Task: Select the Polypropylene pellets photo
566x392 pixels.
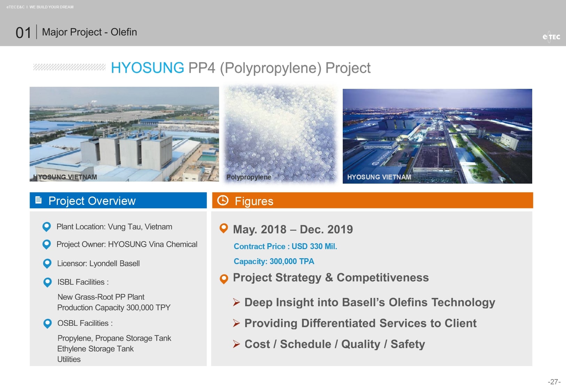Action: pos(281,134)
